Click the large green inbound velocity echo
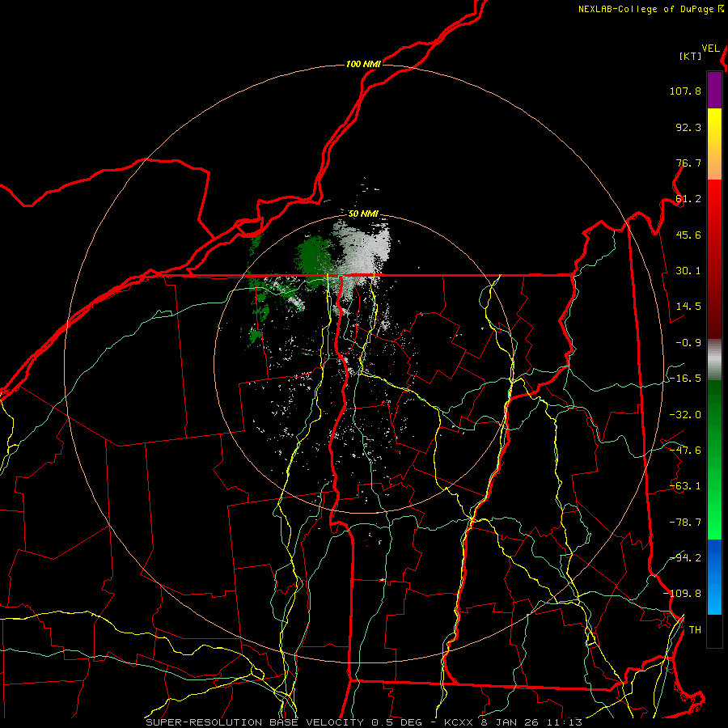 click(x=313, y=258)
